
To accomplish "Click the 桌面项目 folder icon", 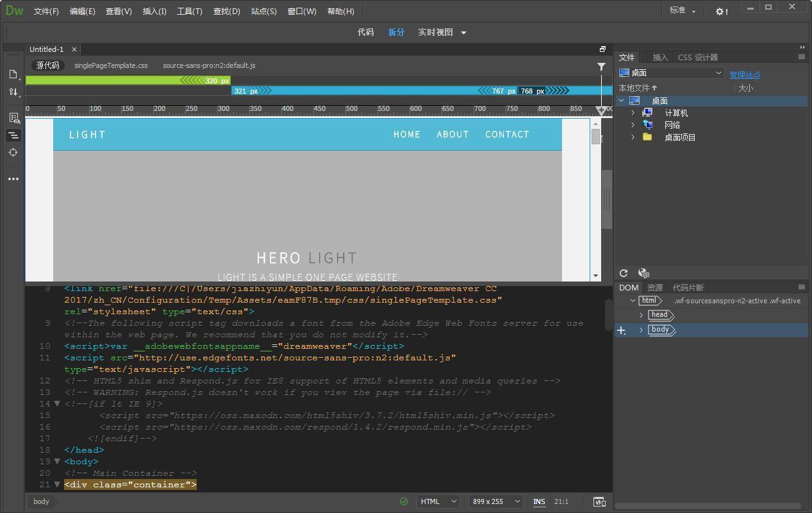I will [647, 137].
